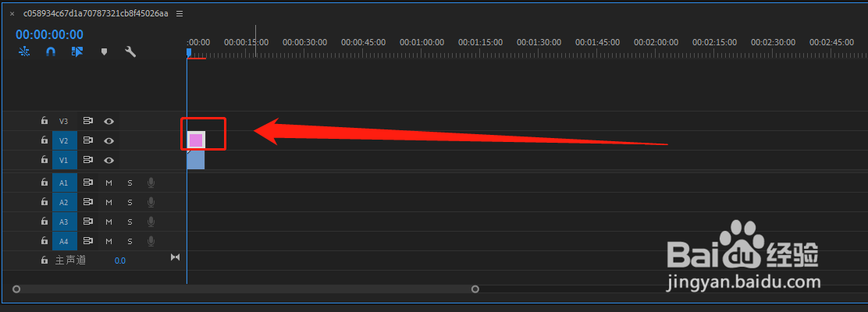The image size is (868, 312).
Task: Toggle lock on track V2
Action: pos(44,140)
